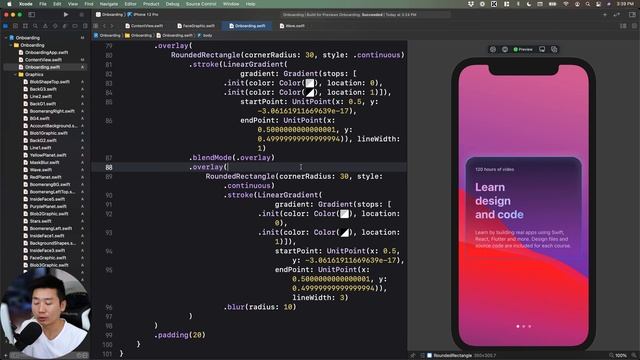Open the Debug navigator

[64, 26]
